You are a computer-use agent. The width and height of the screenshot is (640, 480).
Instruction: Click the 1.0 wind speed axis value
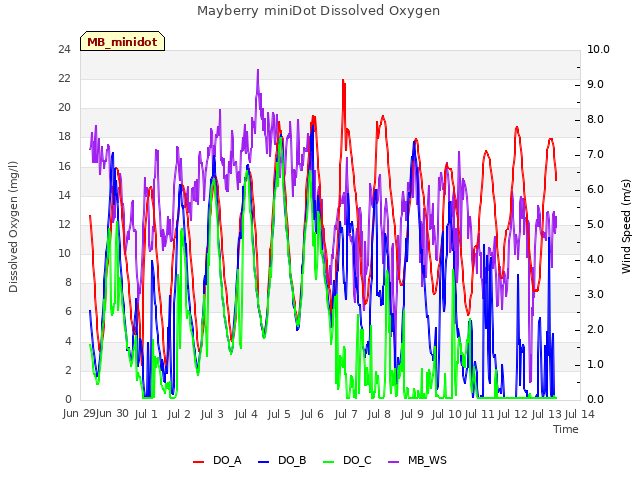point(596,364)
